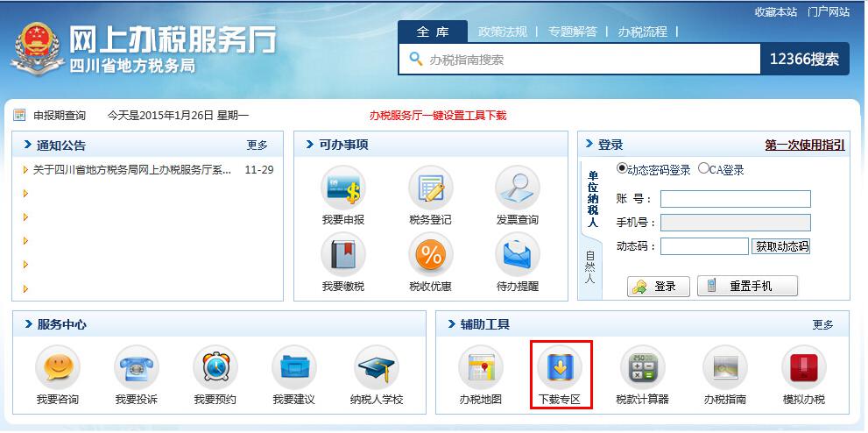Open the 待办提醒 envelope icon
Image resolution: width=868 pixels, height=433 pixels.
[517, 255]
